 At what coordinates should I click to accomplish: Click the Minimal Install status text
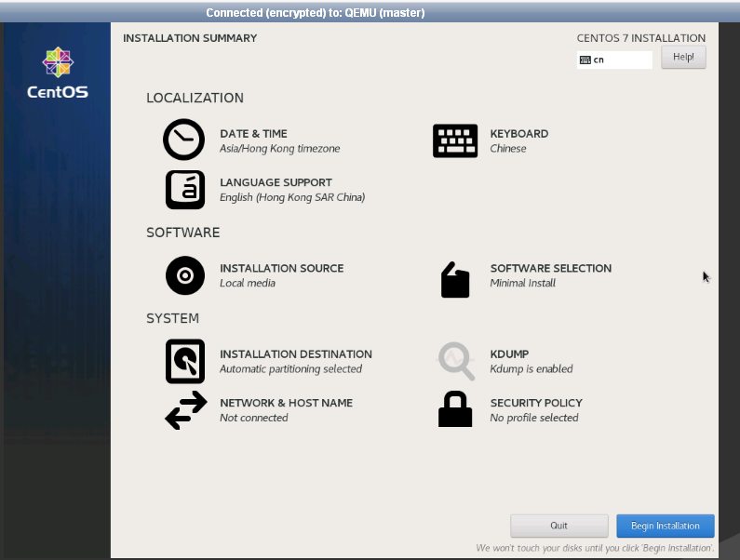click(x=522, y=283)
